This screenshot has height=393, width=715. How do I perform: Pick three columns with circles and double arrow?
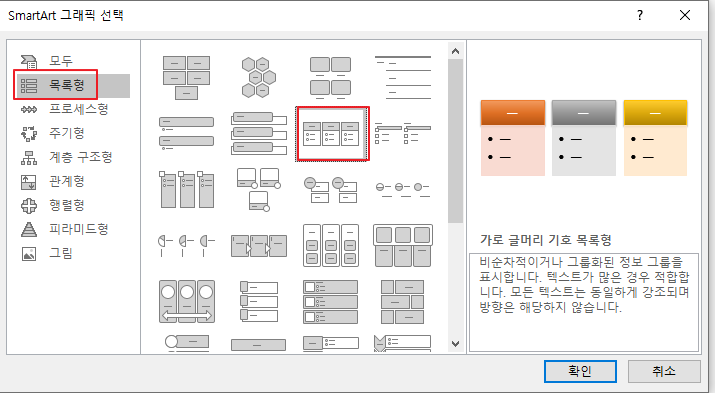pyautogui.click(x=187, y=301)
